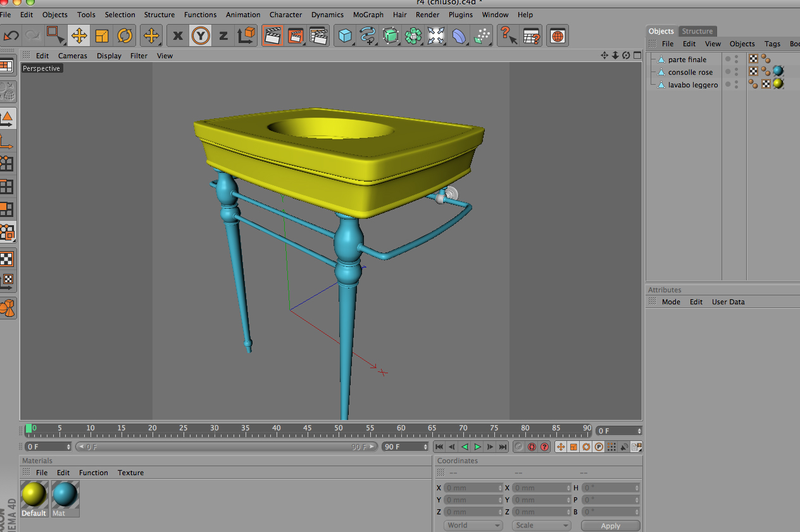This screenshot has height=532, width=800.
Task: Click the yellow texture tag on lavabo leggero
Action: (778, 84)
